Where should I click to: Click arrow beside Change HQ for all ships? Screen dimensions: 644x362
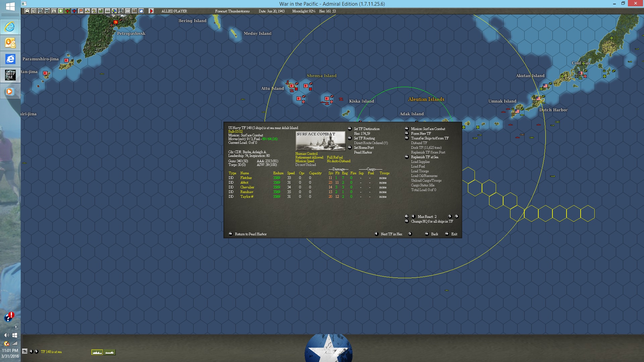click(407, 221)
